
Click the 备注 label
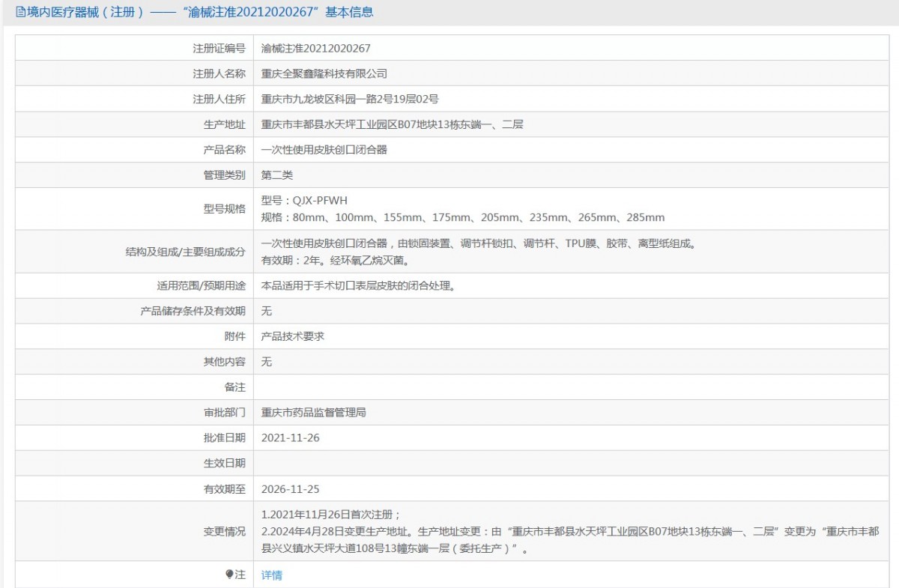[x=234, y=387]
